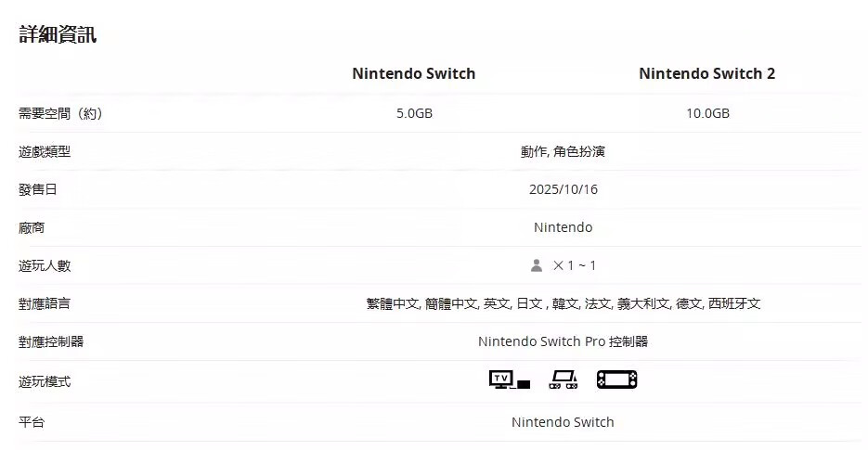
Task: Select the Nintendo Switch 2 column header
Action: (706, 73)
